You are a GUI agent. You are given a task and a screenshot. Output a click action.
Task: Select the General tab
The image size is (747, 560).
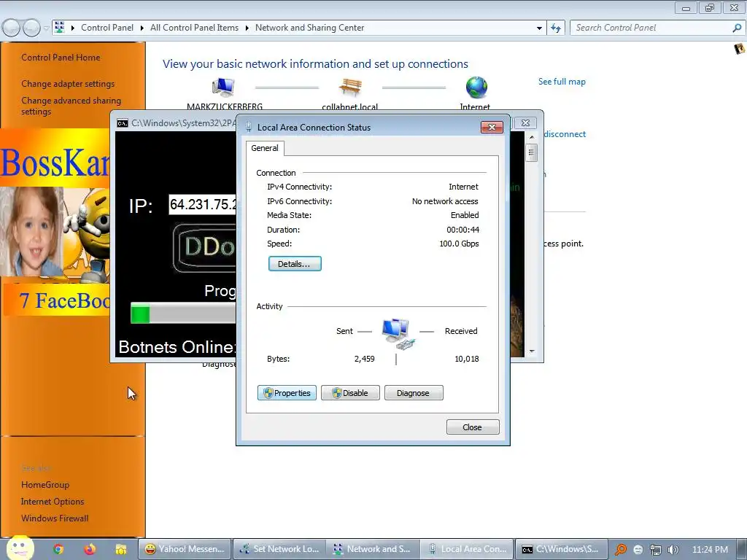point(265,148)
